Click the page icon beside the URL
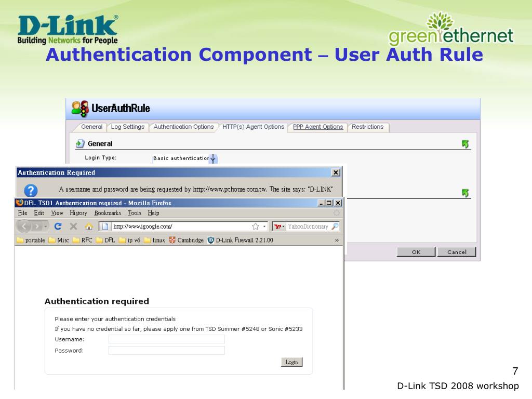This screenshot has width=532, height=399. 105,227
